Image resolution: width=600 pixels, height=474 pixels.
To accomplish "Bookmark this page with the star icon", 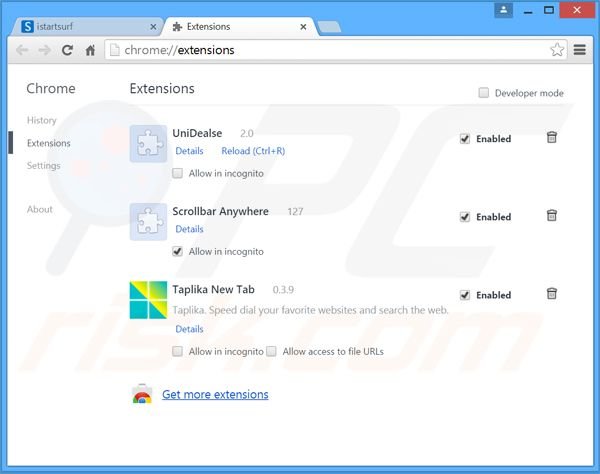I will [557, 50].
